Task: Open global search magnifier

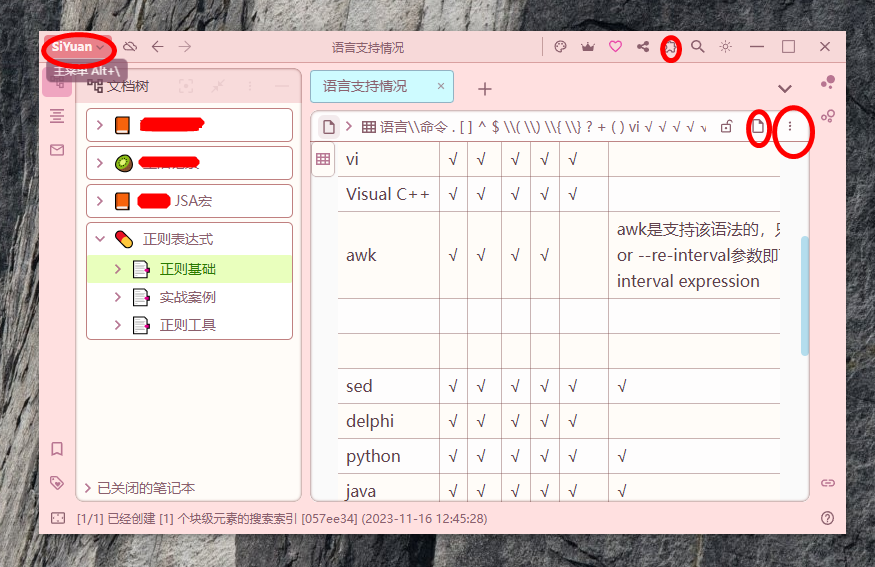Action: coord(698,47)
